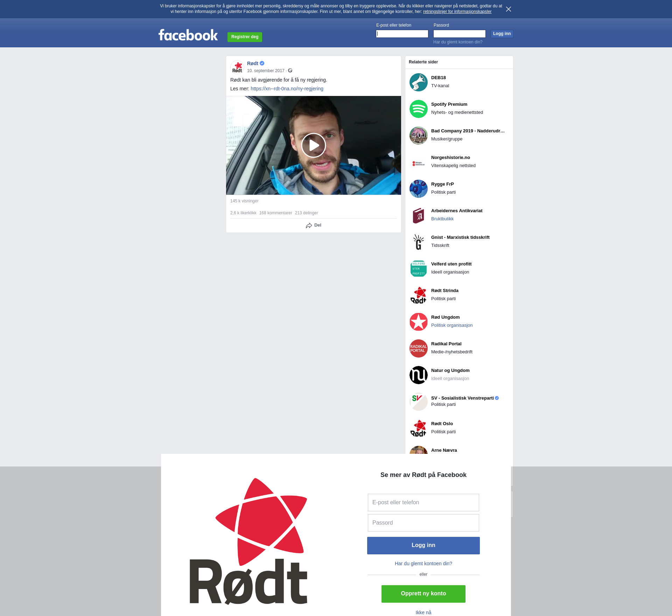Focus the popup E-post eller telefon field

click(423, 502)
